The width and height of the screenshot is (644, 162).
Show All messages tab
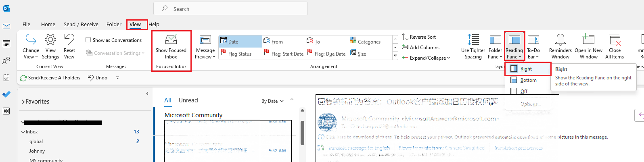168,100
